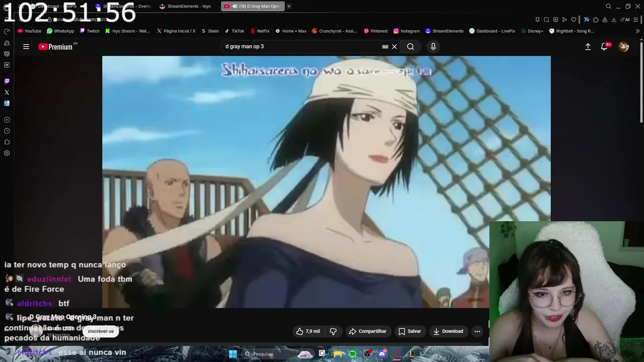Open the WhatsApp bookmark
The width and height of the screenshot is (644, 362).
click(60, 31)
